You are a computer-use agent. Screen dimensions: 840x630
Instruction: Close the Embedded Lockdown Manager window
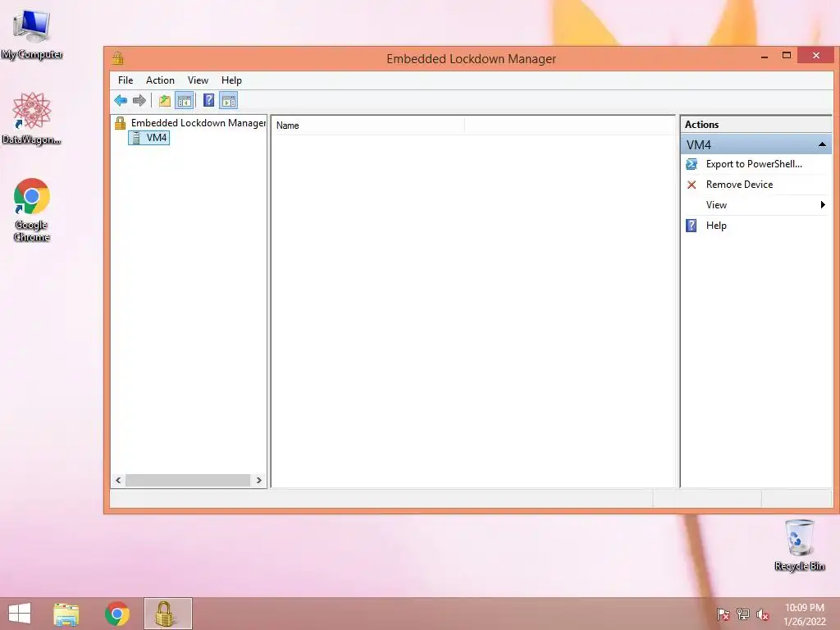816,56
